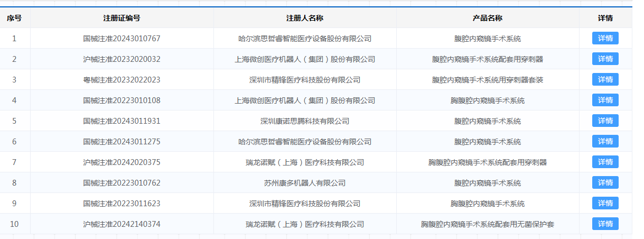Click the 注册证编号 column header
The width and height of the screenshot is (644, 239).
point(122,18)
